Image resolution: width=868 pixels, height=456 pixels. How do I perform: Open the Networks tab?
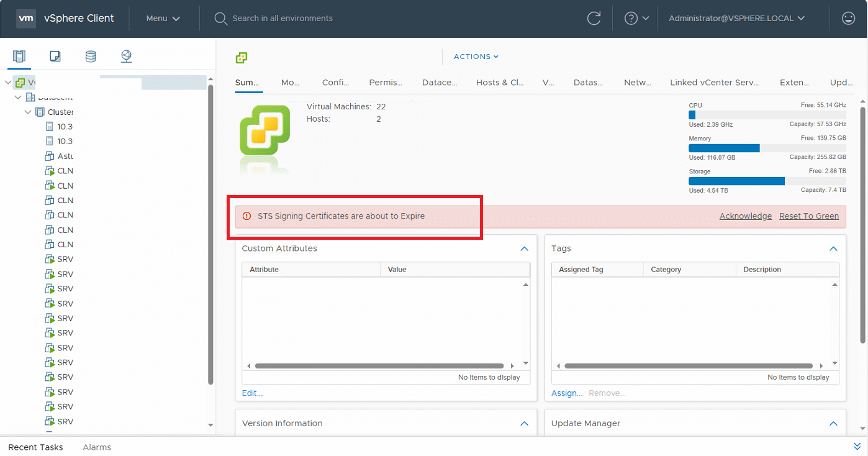[638, 83]
